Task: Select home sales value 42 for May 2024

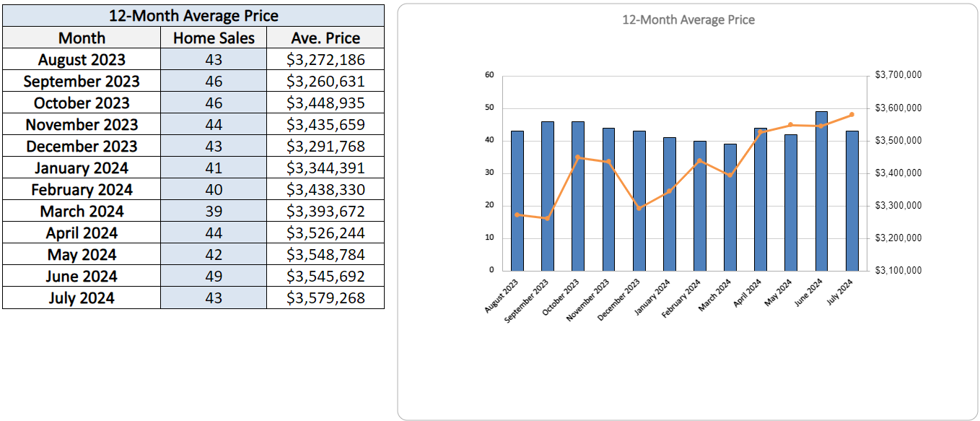Action: pyautogui.click(x=214, y=254)
